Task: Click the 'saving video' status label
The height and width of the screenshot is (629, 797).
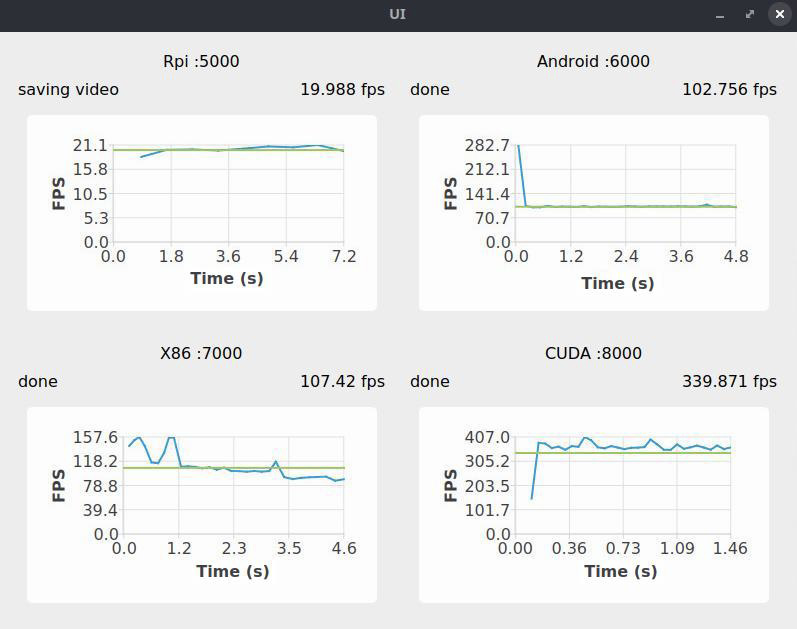Action: [68, 89]
